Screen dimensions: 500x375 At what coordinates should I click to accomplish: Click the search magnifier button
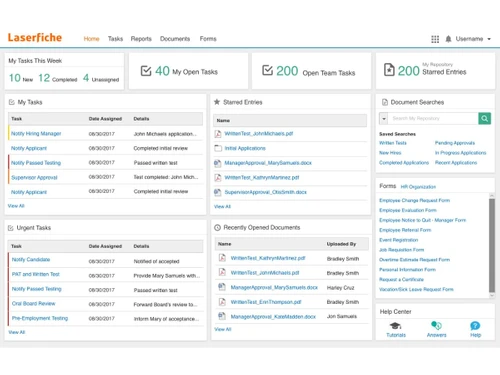coord(485,118)
